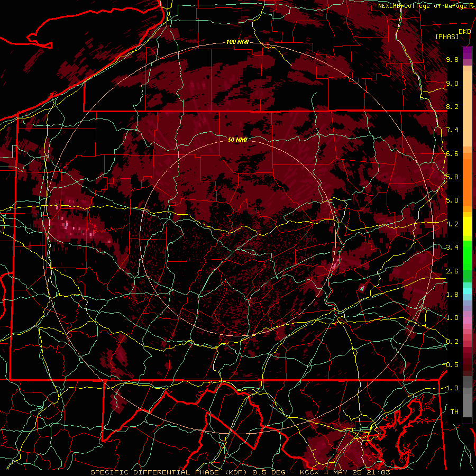Pick the yellow color band in legend
This screenshot has width=476, height=476.
pos(467,226)
